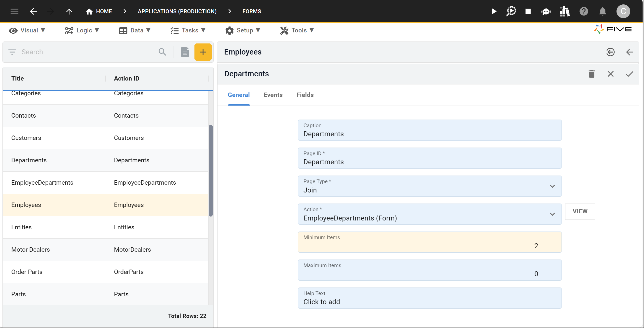The height and width of the screenshot is (328, 644).
Task: Click the document icon next to plus
Action: pos(185,52)
